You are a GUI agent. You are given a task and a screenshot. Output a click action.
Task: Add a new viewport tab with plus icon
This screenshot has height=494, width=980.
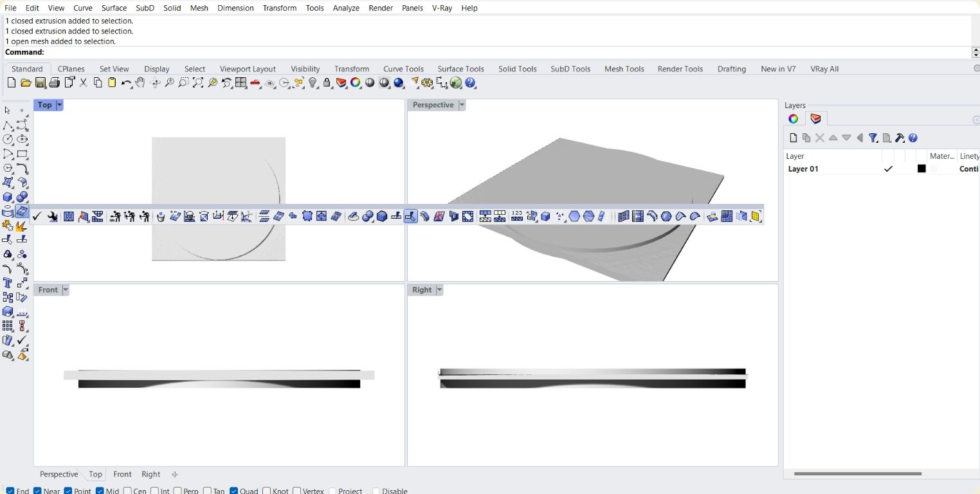pos(174,474)
